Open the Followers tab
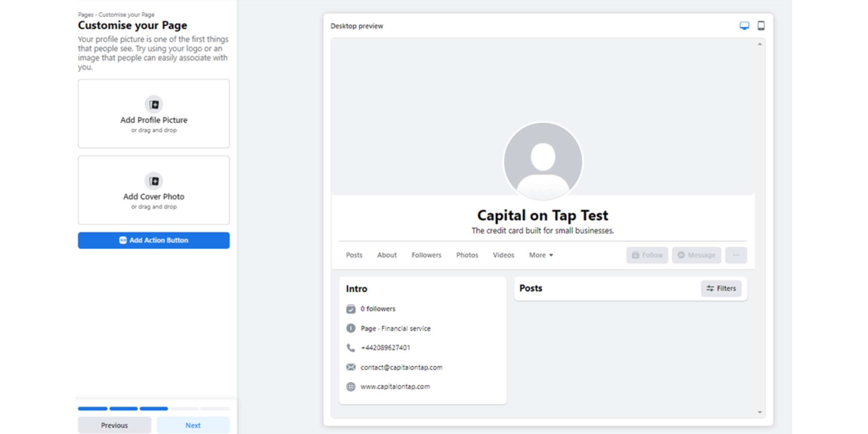The image size is (868, 434). tap(426, 255)
